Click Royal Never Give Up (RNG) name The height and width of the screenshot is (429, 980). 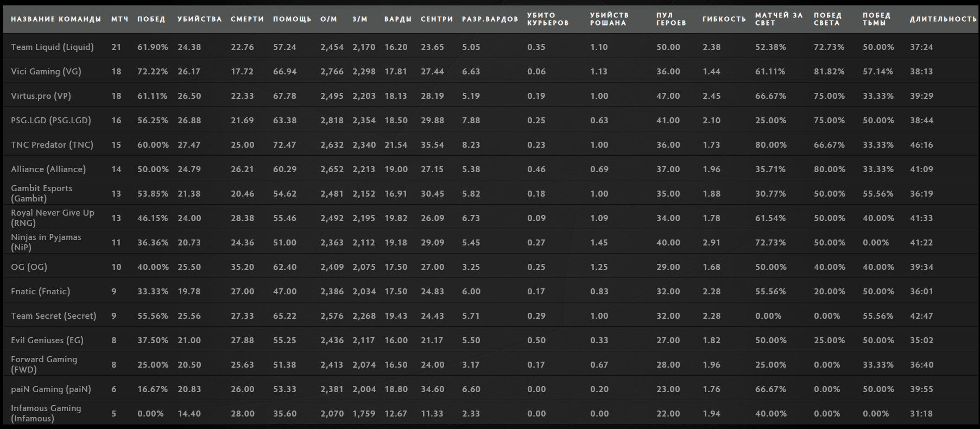tap(53, 218)
